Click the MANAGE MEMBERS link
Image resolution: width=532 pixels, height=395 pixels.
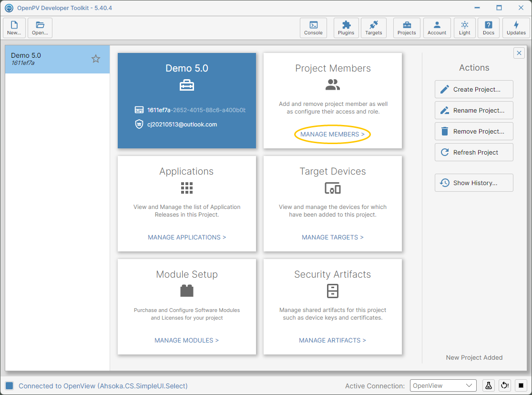[332, 134]
